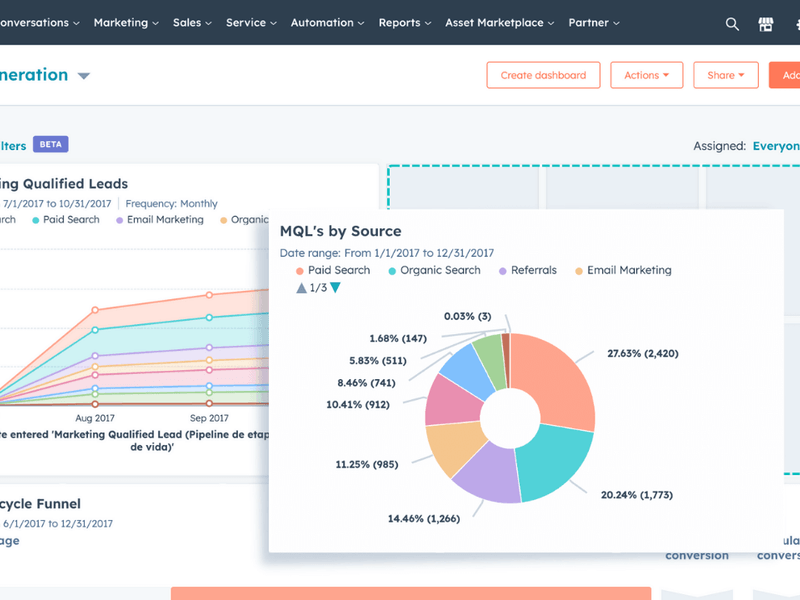Click the 27.63% salmon pie slice
800x600 pixels.
tap(559, 382)
